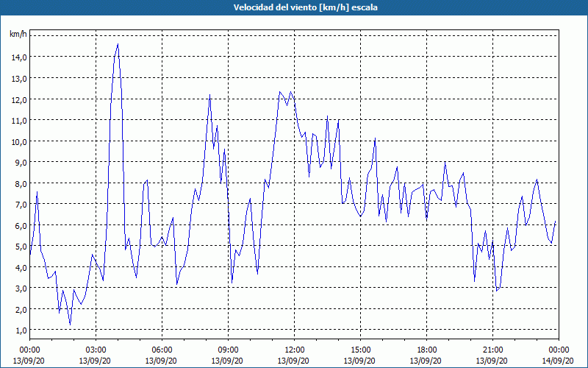The image size is (588, 368).
Task: Click the 15:00 time axis label
Action: coord(360,350)
